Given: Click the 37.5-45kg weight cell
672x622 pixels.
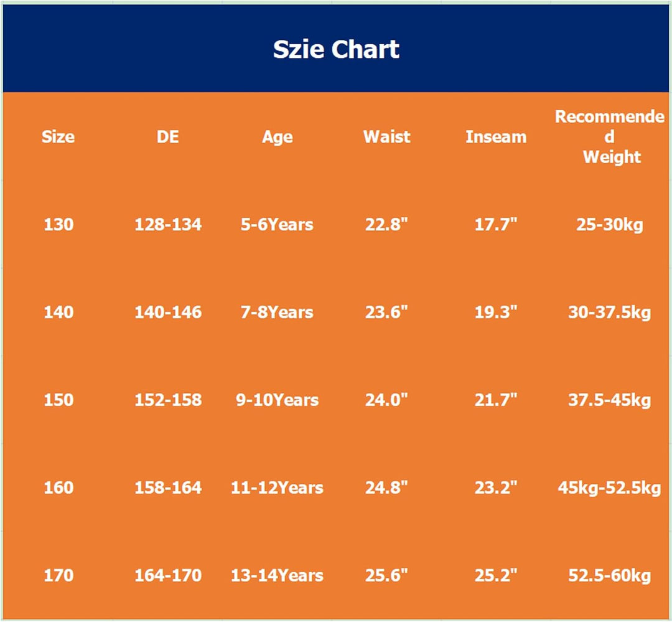Looking at the screenshot, I should click(x=609, y=400).
